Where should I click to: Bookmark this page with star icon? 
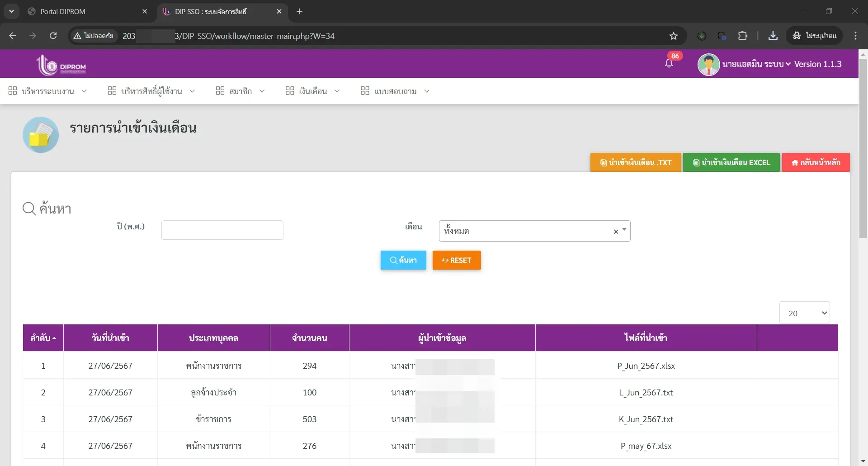[x=674, y=36]
